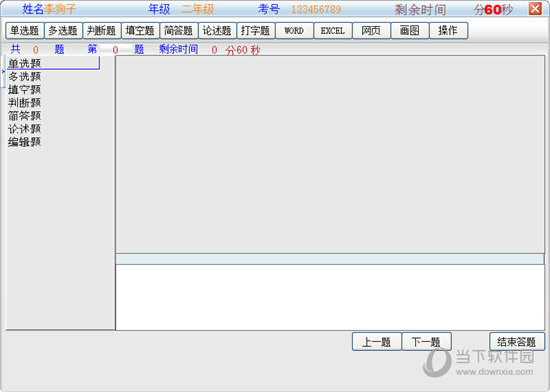The width and height of the screenshot is (550, 392).
Task: Open the 网页 question button
Action: (371, 31)
